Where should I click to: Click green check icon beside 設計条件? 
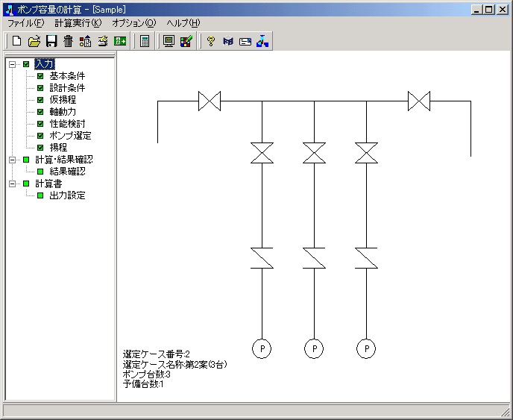pyautogui.click(x=40, y=88)
